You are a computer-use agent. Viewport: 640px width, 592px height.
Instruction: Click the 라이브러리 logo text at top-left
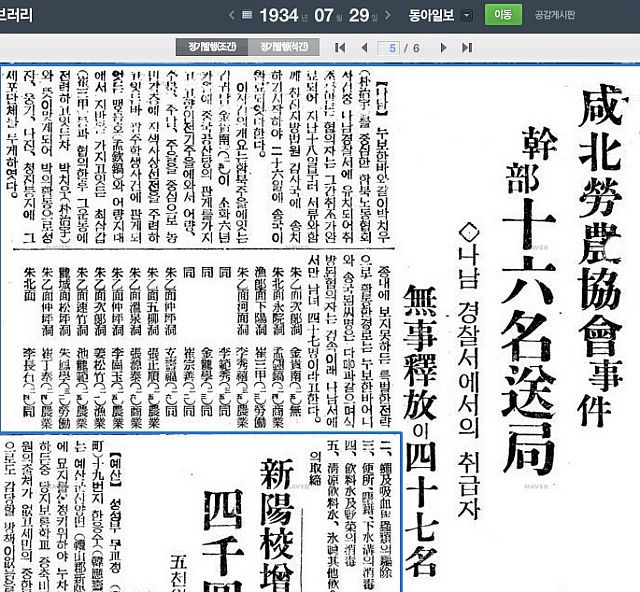point(16,15)
